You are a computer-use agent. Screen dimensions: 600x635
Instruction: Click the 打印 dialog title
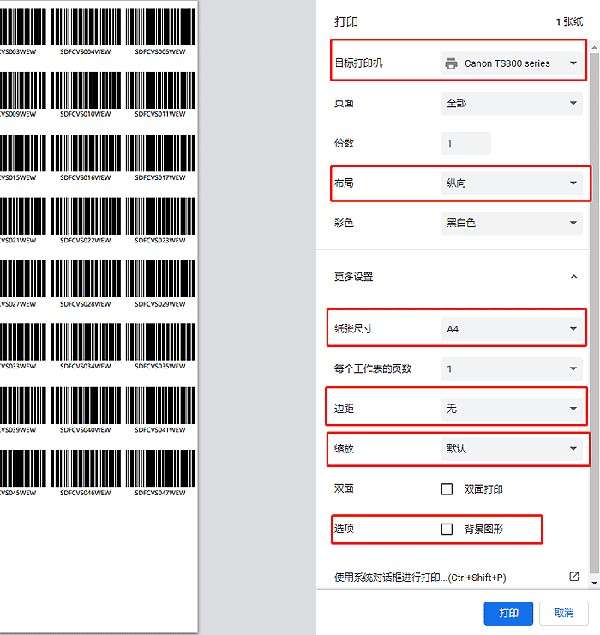pos(345,22)
